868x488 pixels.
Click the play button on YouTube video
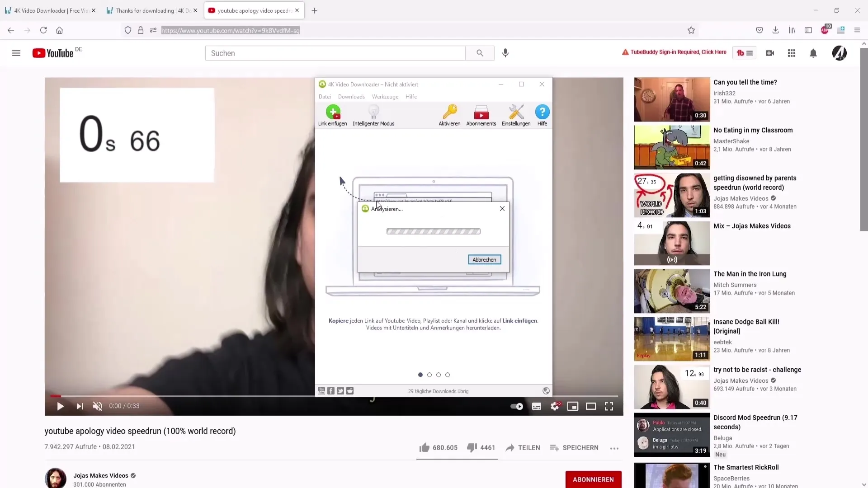pyautogui.click(x=60, y=406)
